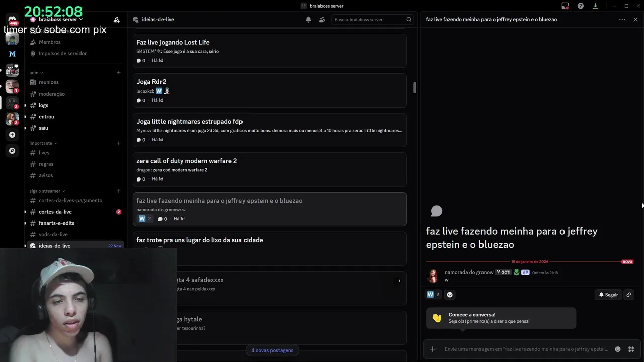Image resolution: width=644 pixels, height=362 pixels.
Task: Collapse siga o streamer category
Action: [x=47, y=191]
